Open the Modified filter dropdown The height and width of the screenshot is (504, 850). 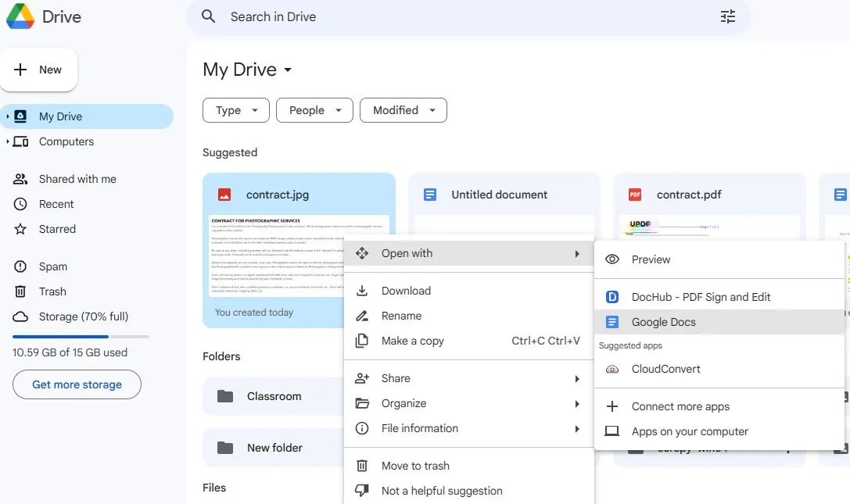pos(403,109)
